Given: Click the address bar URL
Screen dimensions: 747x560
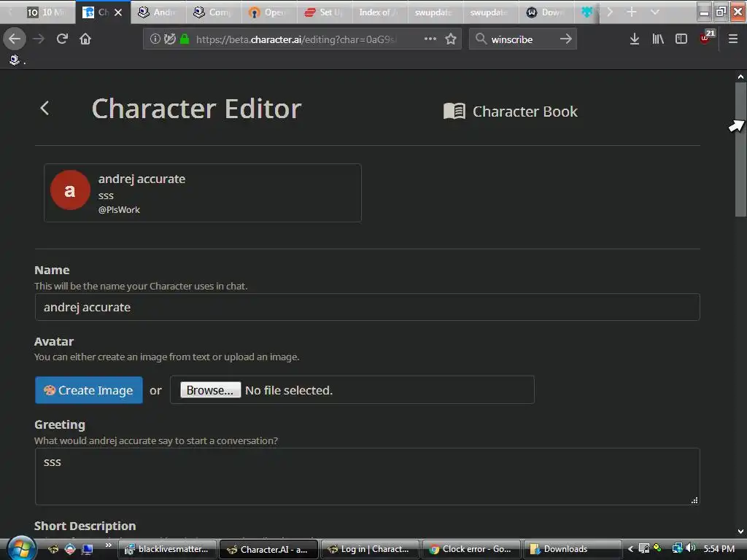Looking at the screenshot, I should pos(296,39).
